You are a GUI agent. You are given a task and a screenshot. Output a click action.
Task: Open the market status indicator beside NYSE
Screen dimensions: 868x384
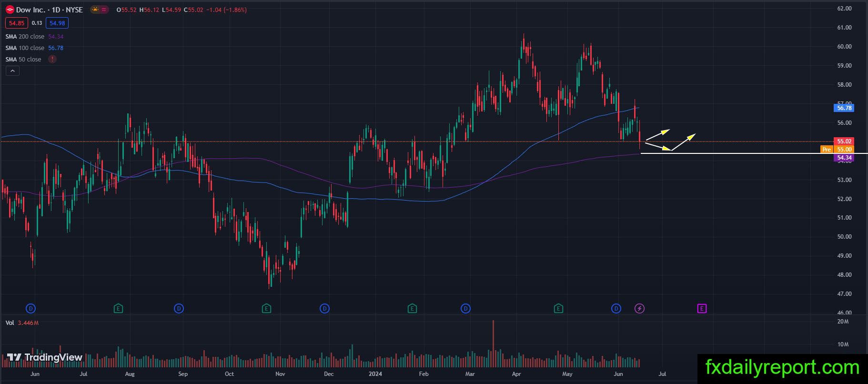coord(99,10)
